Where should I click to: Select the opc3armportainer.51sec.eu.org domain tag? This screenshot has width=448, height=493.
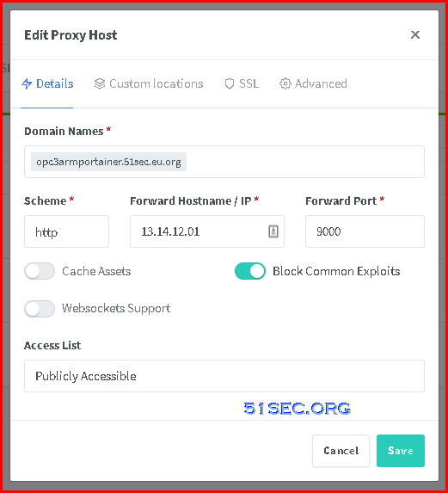[108, 162]
